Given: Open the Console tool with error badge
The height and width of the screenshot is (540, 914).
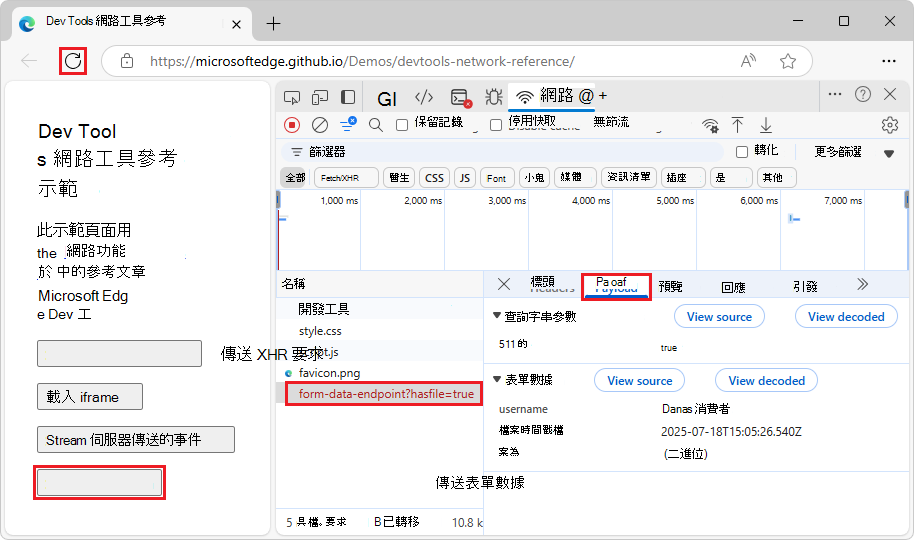Looking at the screenshot, I should point(460,98).
